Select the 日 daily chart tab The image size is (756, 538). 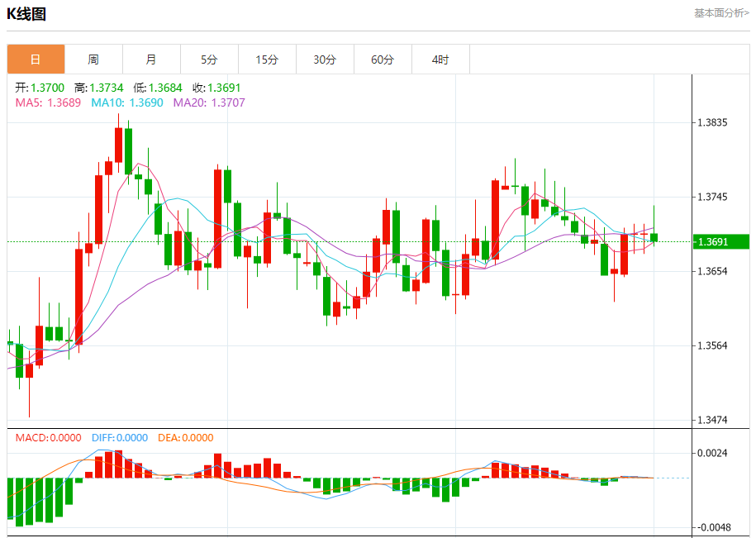click(36, 60)
